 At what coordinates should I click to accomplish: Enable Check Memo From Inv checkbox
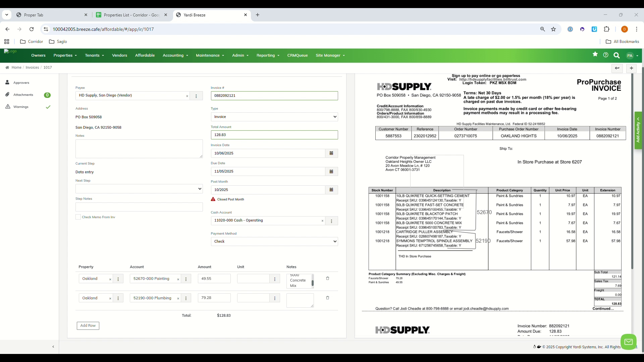[78, 217]
